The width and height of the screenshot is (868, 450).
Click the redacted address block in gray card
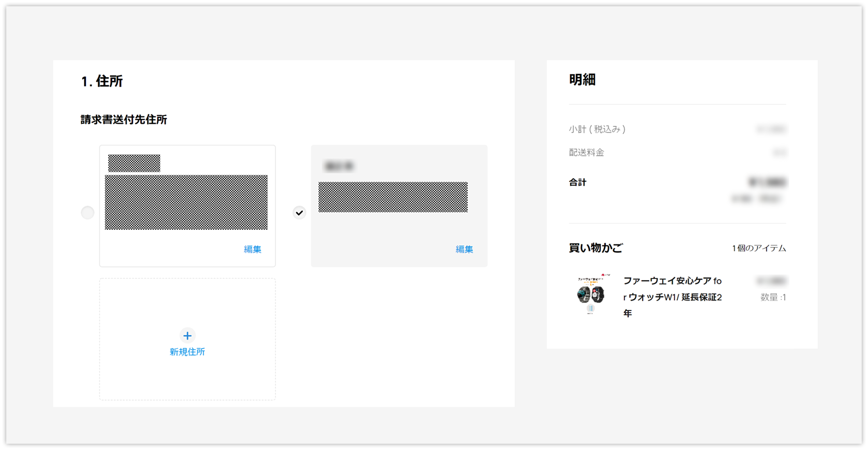tap(393, 197)
